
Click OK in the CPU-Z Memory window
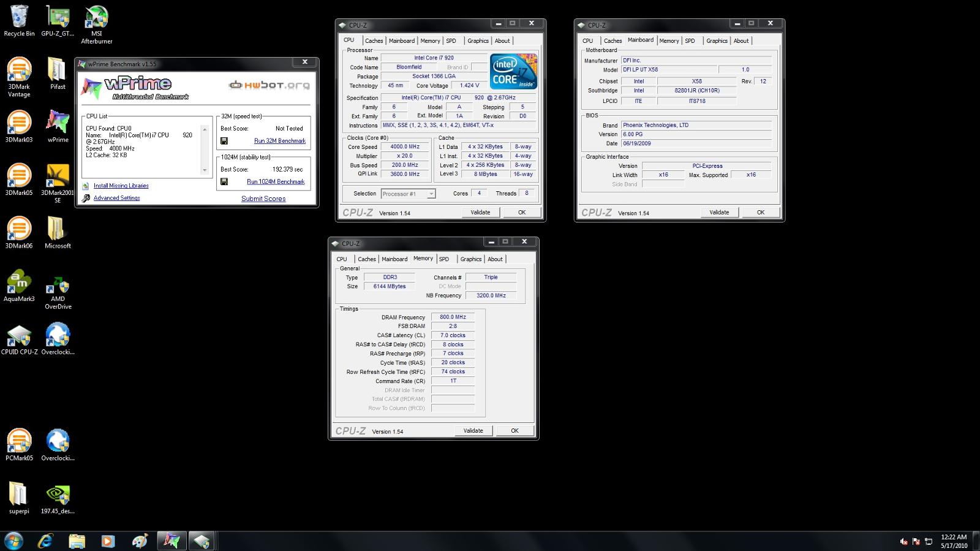(514, 431)
